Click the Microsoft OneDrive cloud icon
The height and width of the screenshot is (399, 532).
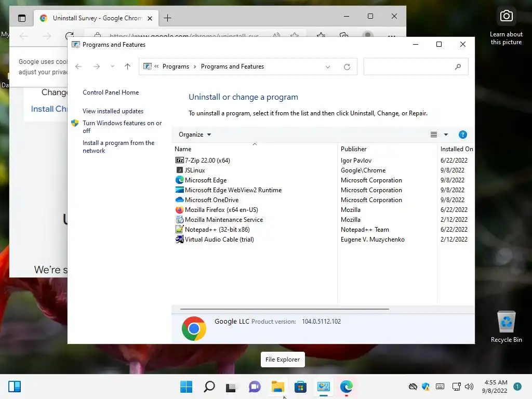(x=179, y=199)
